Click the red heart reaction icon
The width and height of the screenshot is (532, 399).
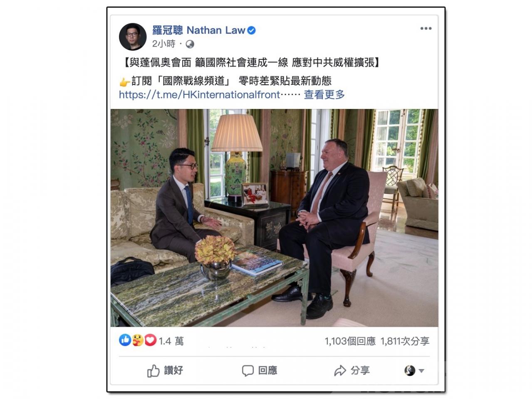[150, 340]
